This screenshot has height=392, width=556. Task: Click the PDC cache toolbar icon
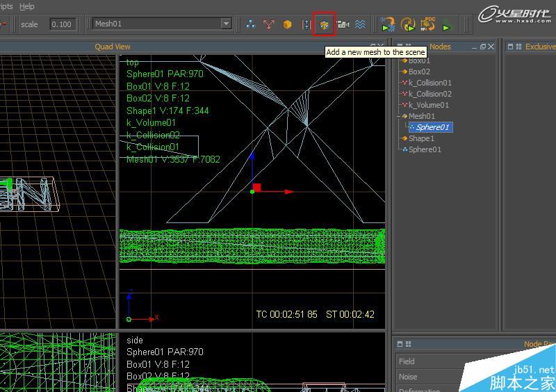tap(427, 24)
